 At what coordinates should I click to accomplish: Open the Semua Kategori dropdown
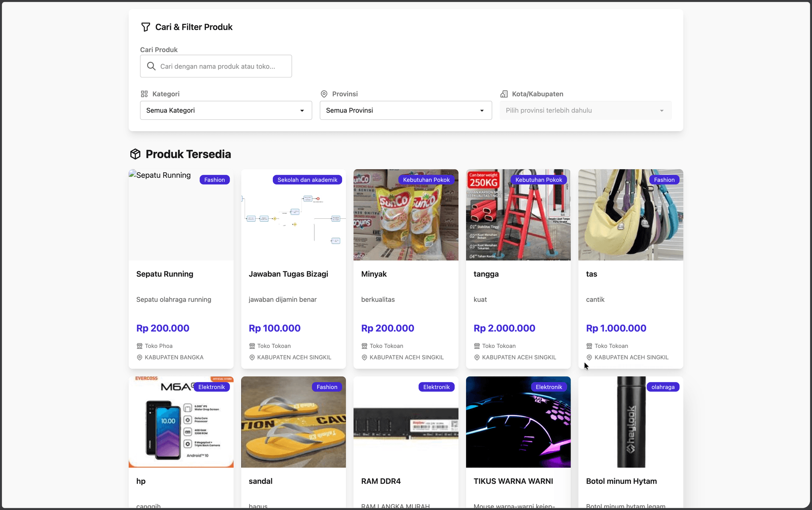click(226, 110)
